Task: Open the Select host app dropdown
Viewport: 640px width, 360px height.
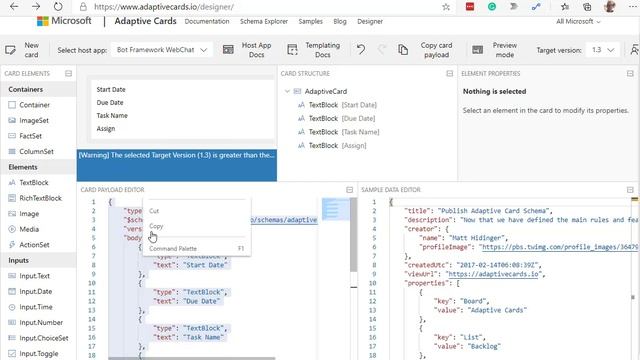Action: (162, 50)
